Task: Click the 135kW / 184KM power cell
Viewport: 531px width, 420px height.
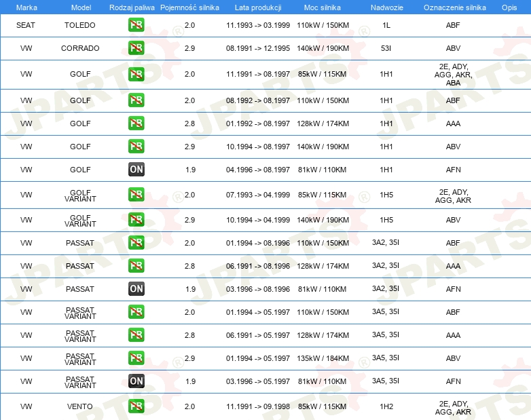Action: 323,358
